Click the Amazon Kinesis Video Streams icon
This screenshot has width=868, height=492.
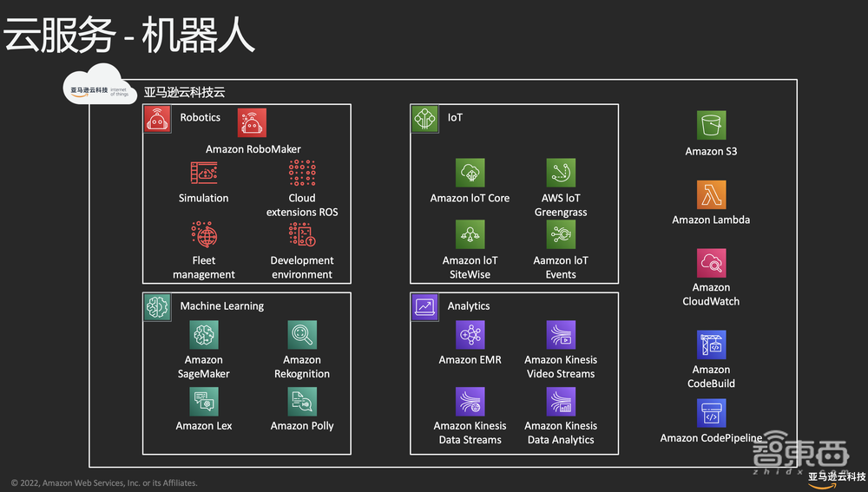561,335
